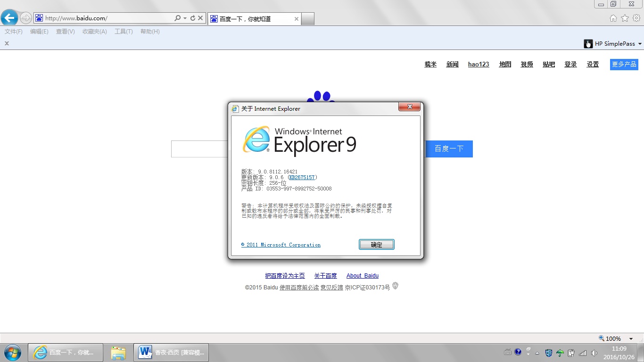This screenshot has width=644, height=362.
Task: Click the search magnifier in the address bar
Action: 178,18
